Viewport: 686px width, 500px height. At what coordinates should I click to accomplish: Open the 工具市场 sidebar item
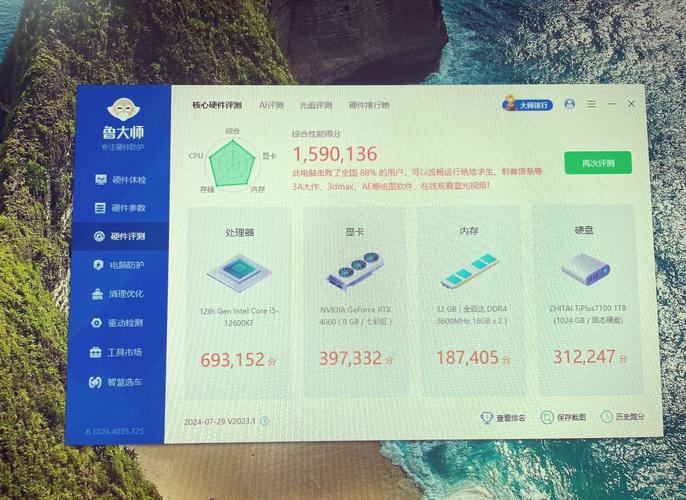click(116, 353)
